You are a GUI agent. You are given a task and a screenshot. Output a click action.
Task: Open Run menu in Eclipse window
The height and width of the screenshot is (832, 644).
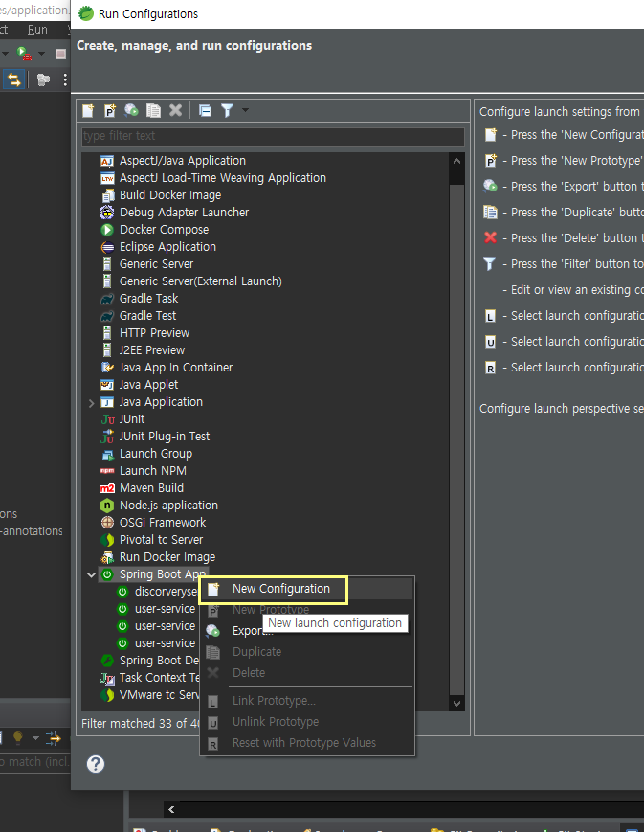(x=37, y=30)
